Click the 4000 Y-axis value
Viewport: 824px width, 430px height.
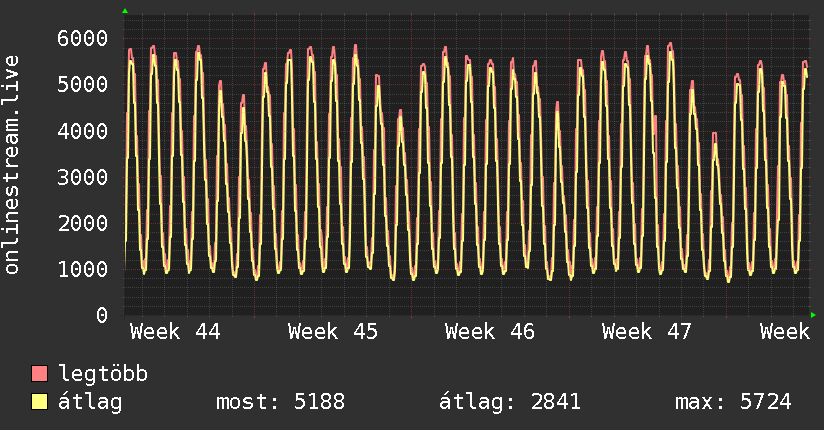point(81,130)
